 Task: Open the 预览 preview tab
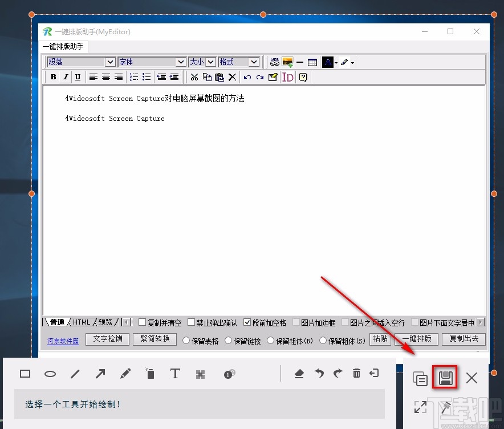[104, 322]
